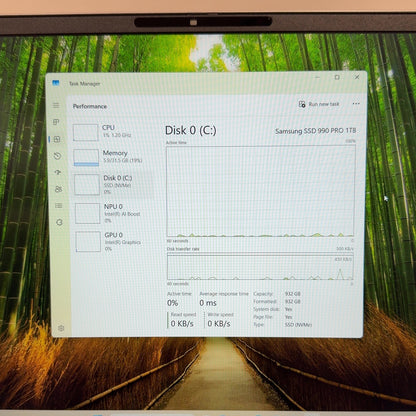Click the Task Manager app icon in title bar
The height and width of the screenshot is (416, 416).
click(56, 83)
